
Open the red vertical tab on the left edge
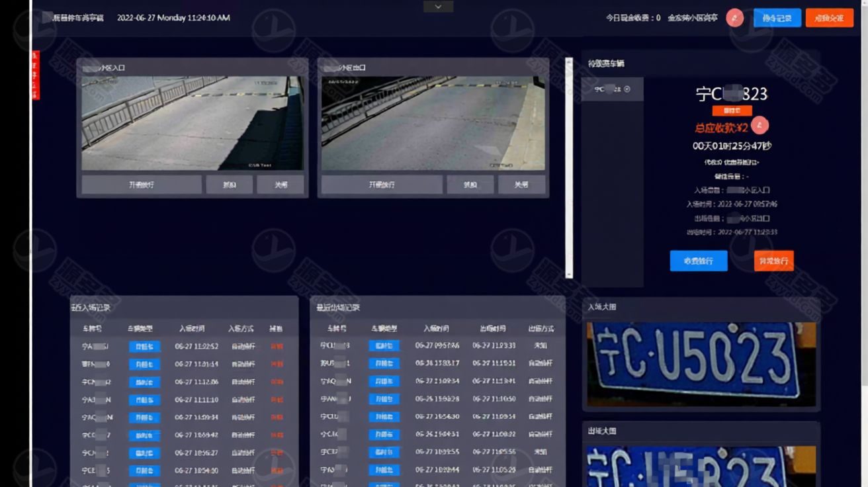(x=36, y=75)
